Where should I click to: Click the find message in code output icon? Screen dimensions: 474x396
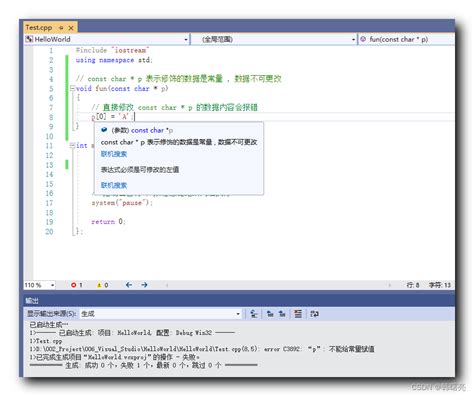click(254, 314)
